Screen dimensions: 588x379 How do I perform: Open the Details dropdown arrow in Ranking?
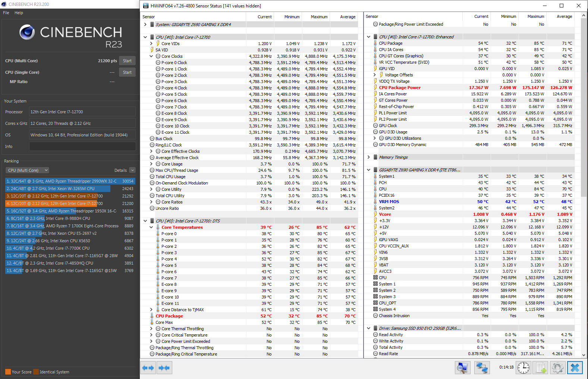pos(132,170)
